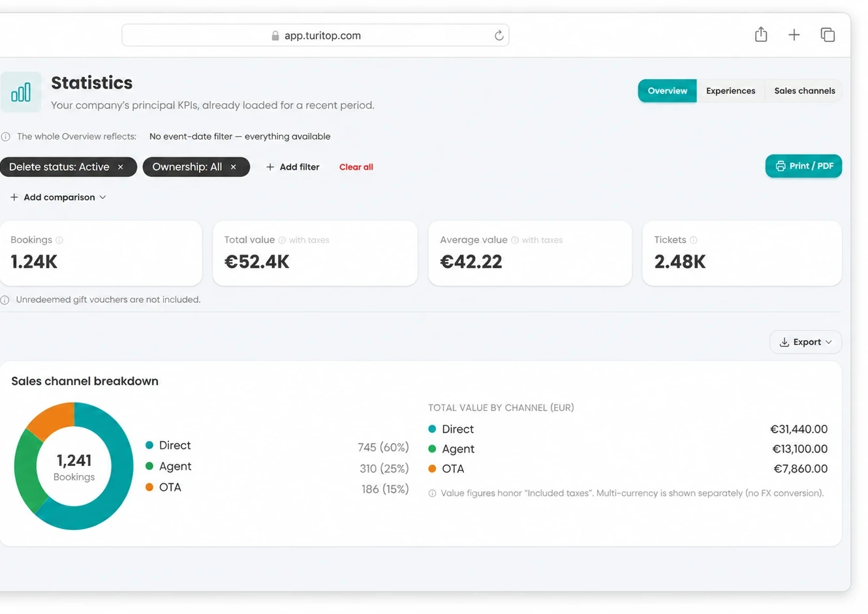Reload the page with the refresh icon
The width and height of the screenshot is (868, 614).
[499, 35]
